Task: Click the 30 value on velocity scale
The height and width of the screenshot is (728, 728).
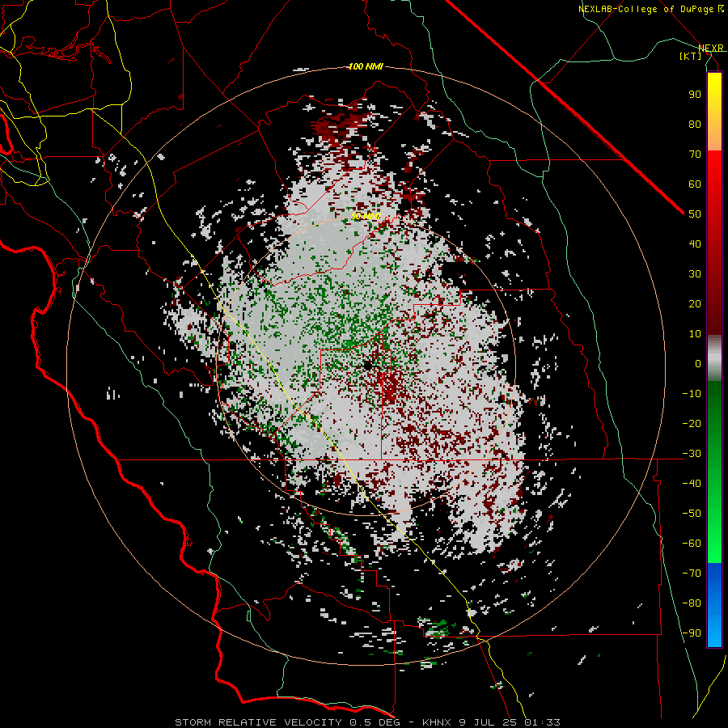Action: pyautogui.click(x=695, y=274)
